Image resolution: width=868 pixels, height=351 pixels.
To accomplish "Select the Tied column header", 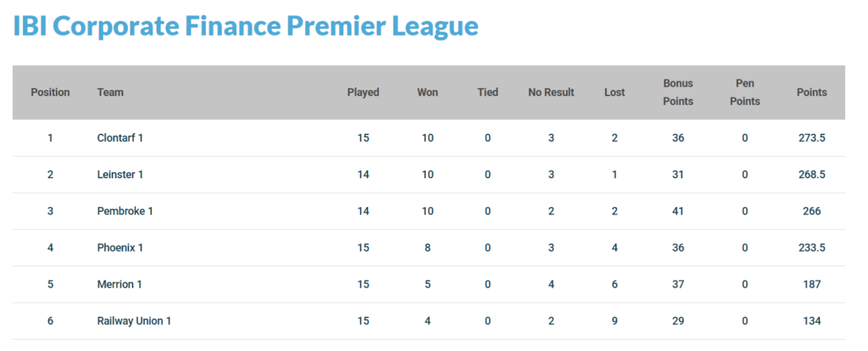I will (x=487, y=92).
